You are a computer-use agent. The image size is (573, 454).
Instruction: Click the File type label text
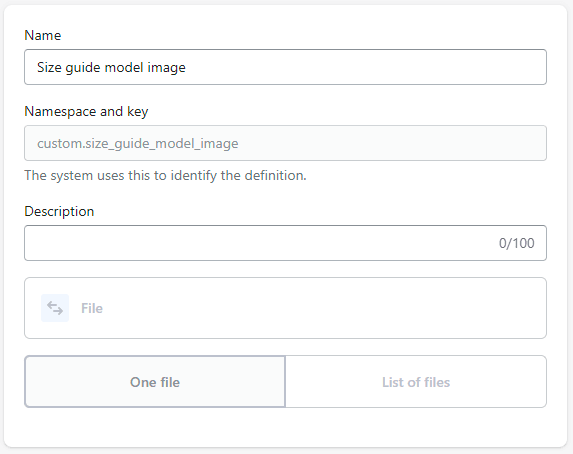pos(92,308)
